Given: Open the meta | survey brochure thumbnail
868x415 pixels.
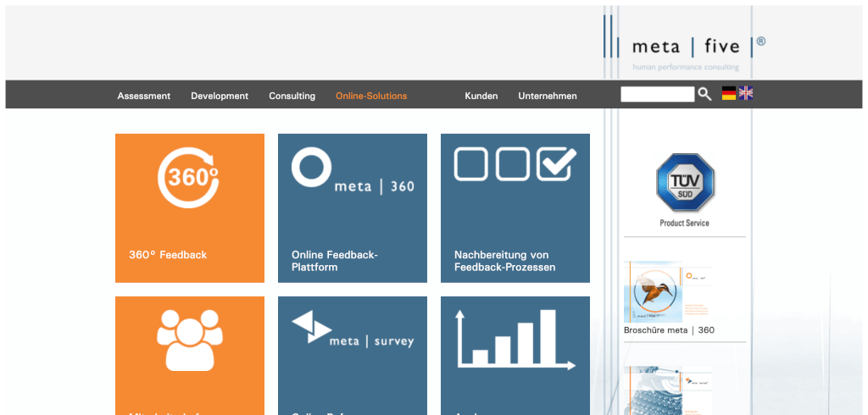Looking at the screenshot, I should 668,390.
